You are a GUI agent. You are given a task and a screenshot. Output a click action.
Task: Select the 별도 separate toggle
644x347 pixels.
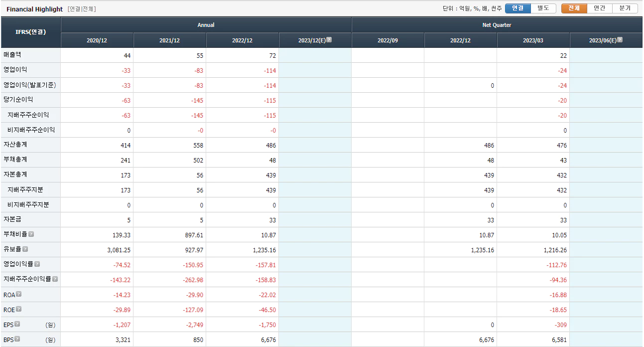coord(543,8)
